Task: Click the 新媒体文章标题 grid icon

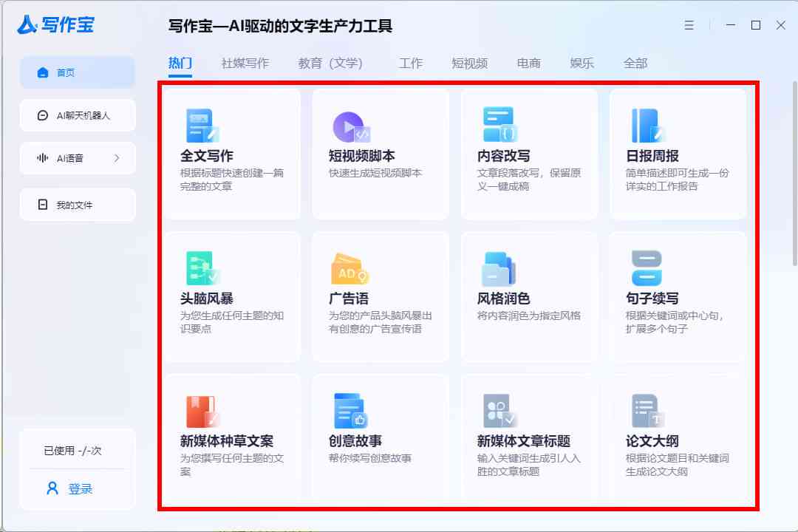Action: point(499,411)
